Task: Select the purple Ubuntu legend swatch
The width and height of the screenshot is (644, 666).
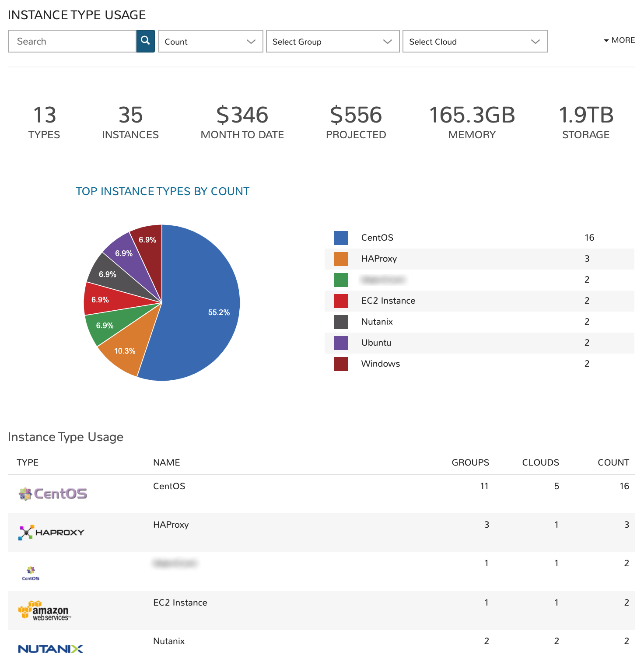Action: pyautogui.click(x=341, y=343)
